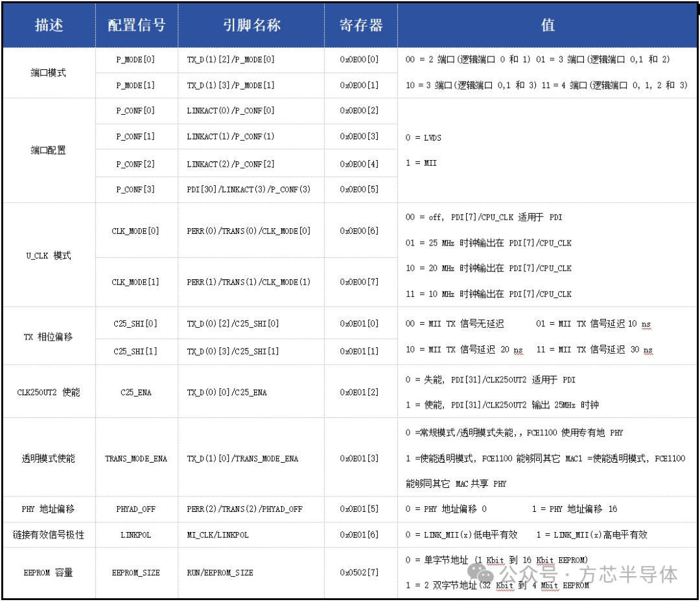Select the EEPROM 容量 description cell
Viewport: 700px width, 602px height.
click(x=49, y=573)
